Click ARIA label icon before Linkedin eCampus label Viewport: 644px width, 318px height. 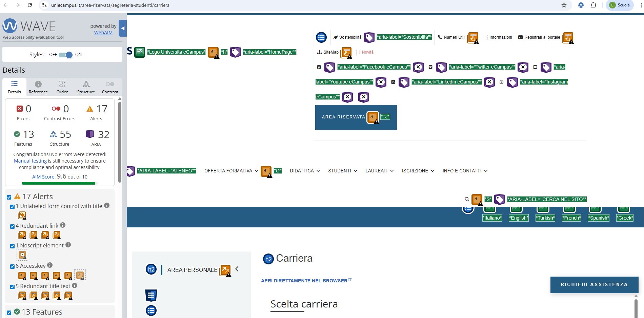[x=404, y=82]
